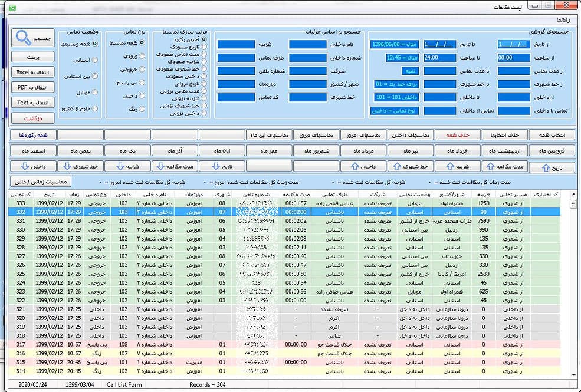Select the ورودی call type radio button
Screen dimensions: 581x392
tap(142, 56)
